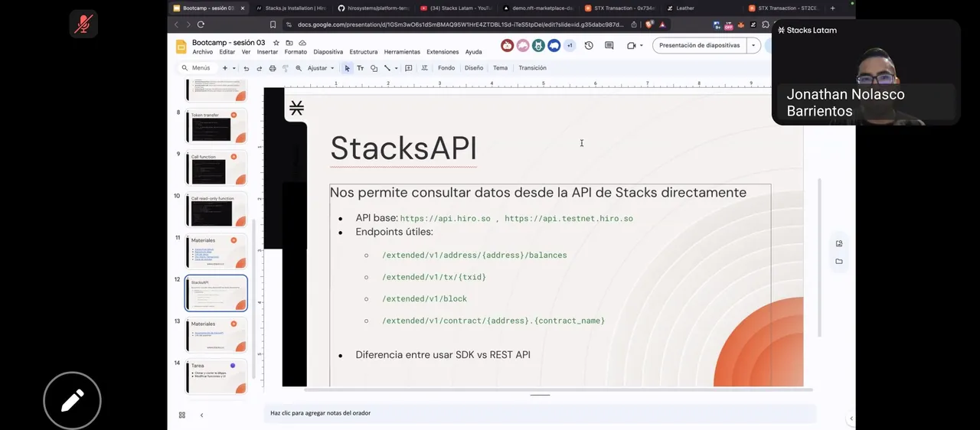
Task: Expand the line tool dropdown arrow
Action: point(396,68)
